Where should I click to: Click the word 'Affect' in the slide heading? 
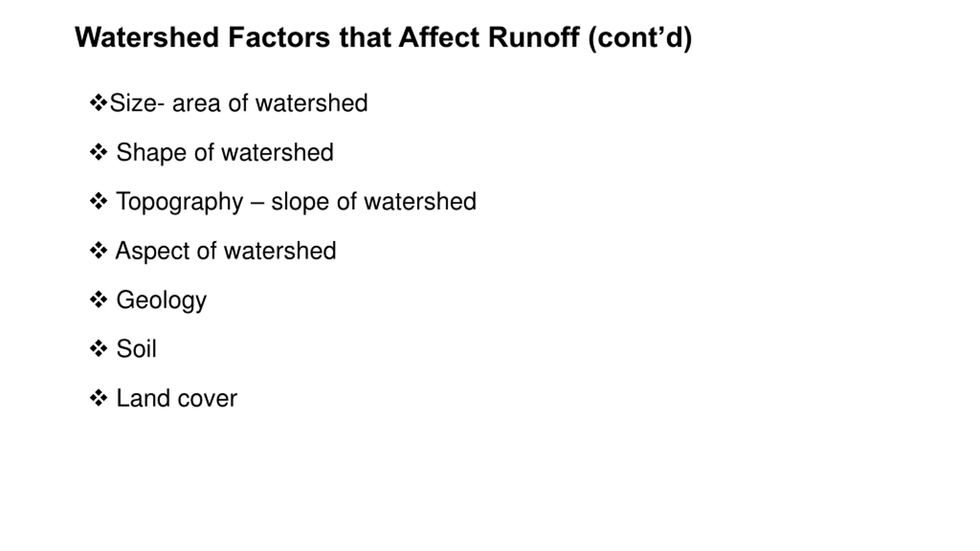439,37
